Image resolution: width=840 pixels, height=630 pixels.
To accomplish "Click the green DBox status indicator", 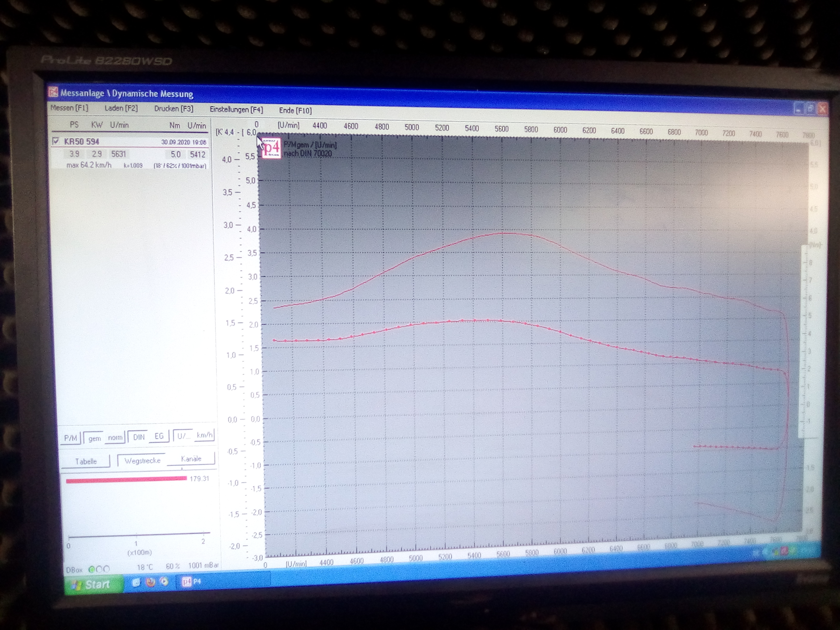I will (92, 569).
